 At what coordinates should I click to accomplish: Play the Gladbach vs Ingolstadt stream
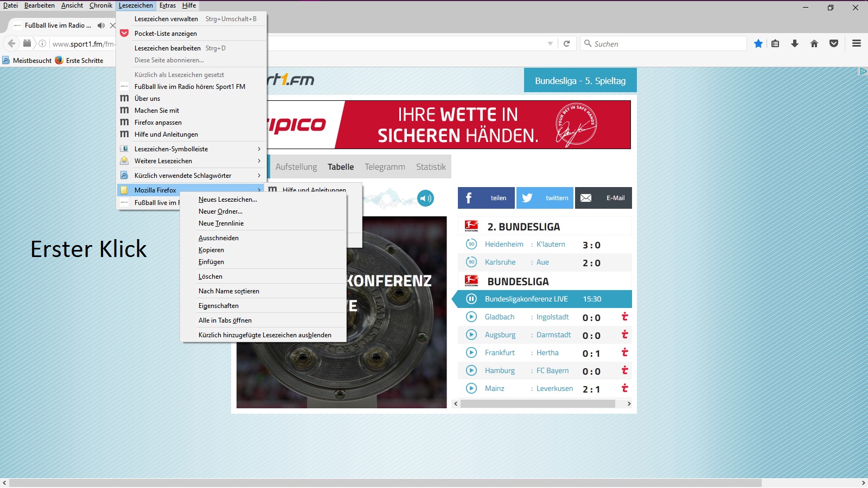(471, 317)
